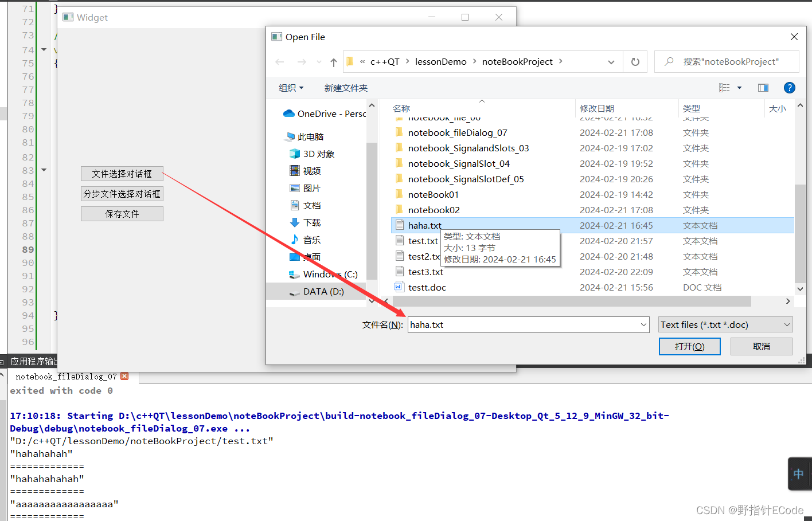Collapse code fold arrow at line 83
The height and width of the screenshot is (521, 812).
(x=44, y=170)
